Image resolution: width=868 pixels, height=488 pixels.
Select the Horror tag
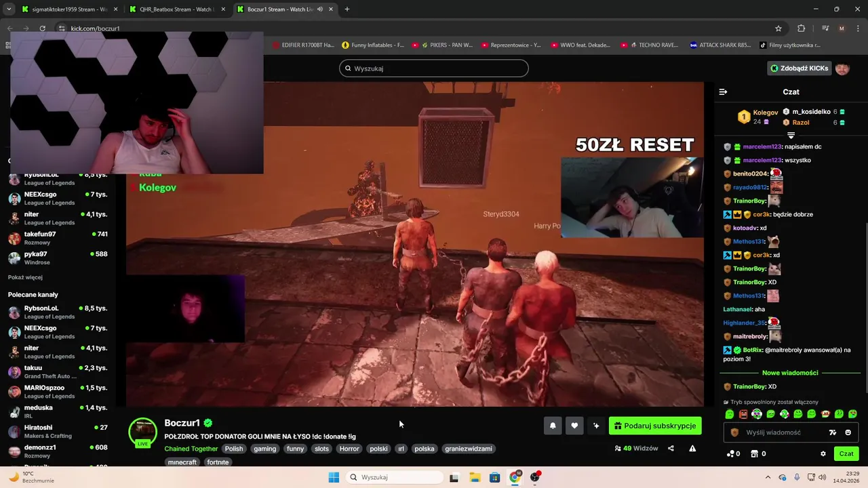(349, 449)
